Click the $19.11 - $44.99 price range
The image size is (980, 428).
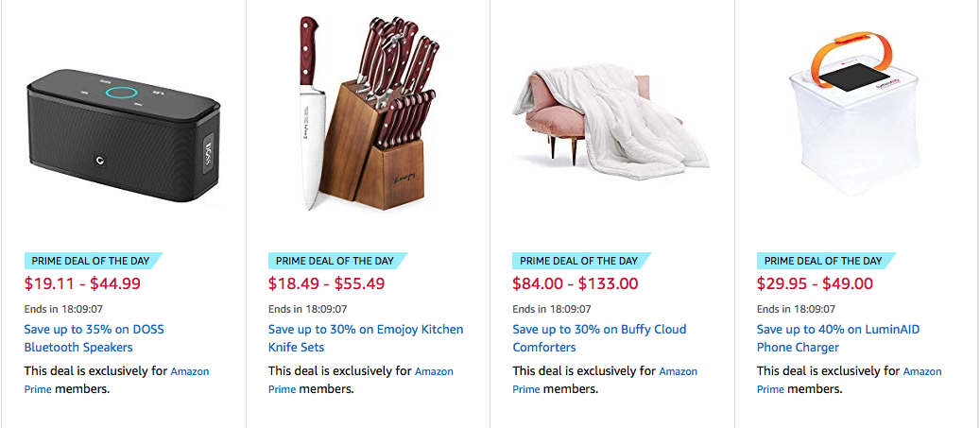82,283
